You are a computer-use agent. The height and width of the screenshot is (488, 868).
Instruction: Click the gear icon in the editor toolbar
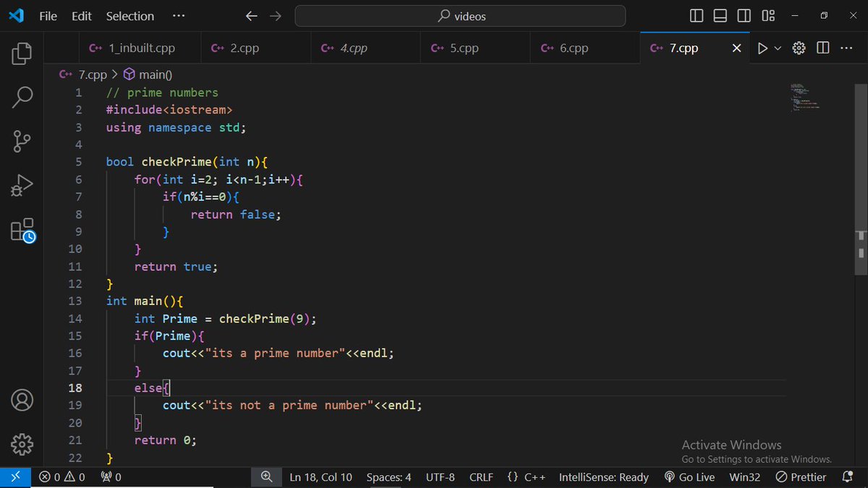pos(799,48)
